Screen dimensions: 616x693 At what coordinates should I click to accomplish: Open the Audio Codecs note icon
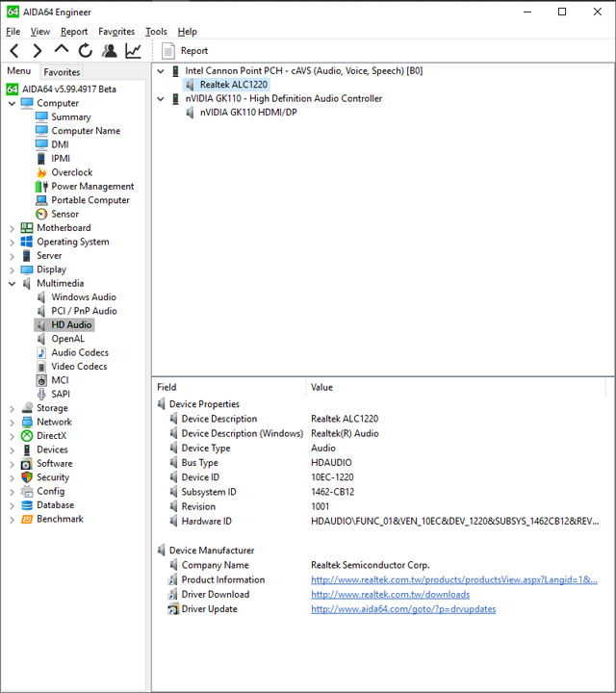pyautogui.click(x=41, y=352)
